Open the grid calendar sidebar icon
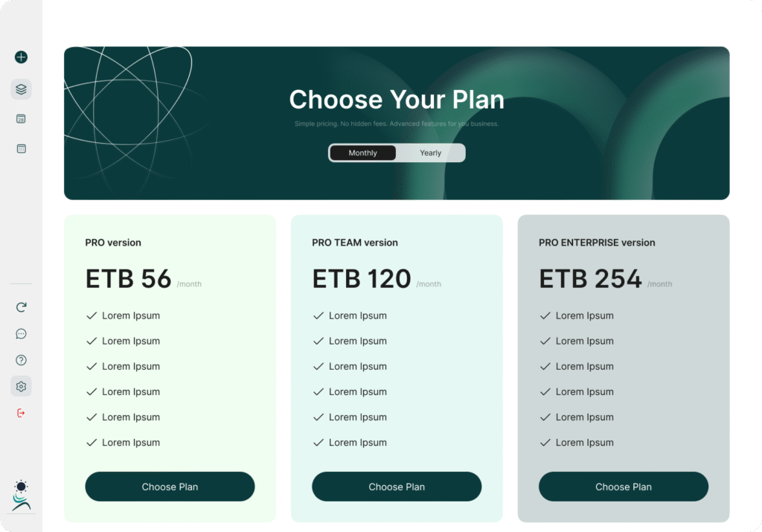Image resolution: width=762 pixels, height=532 pixels. (x=21, y=149)
